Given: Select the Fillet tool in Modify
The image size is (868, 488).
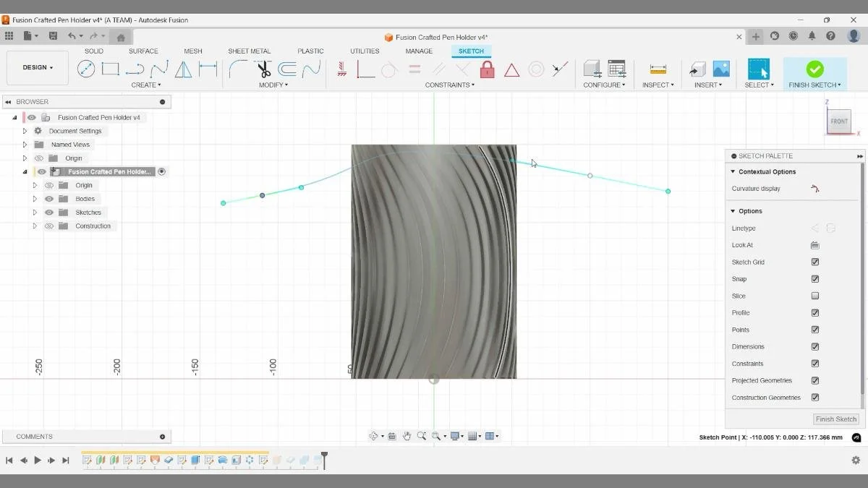Looking at the screenshot, I should [239, 69].
